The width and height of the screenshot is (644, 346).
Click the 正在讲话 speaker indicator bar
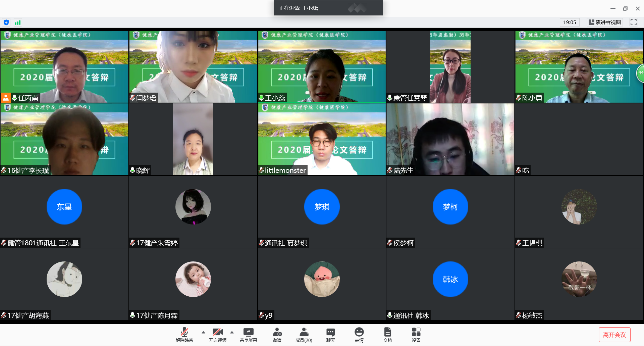tap(328, 8)
